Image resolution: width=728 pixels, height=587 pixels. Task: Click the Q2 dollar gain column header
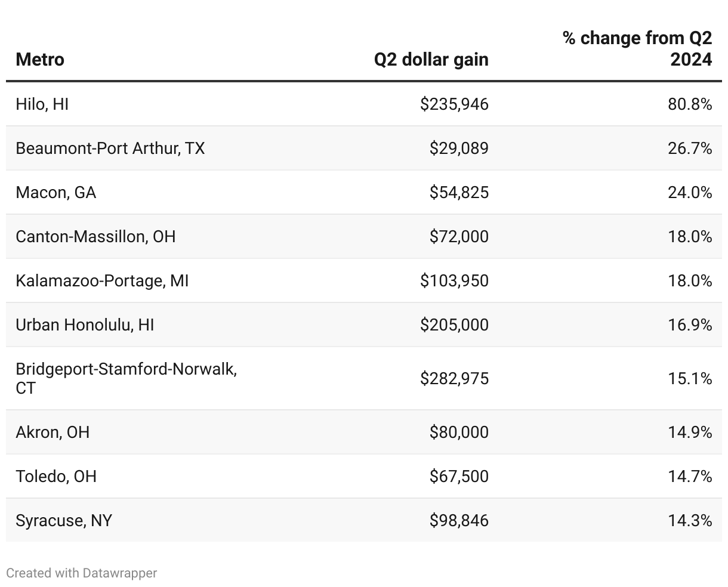[431, 60]
